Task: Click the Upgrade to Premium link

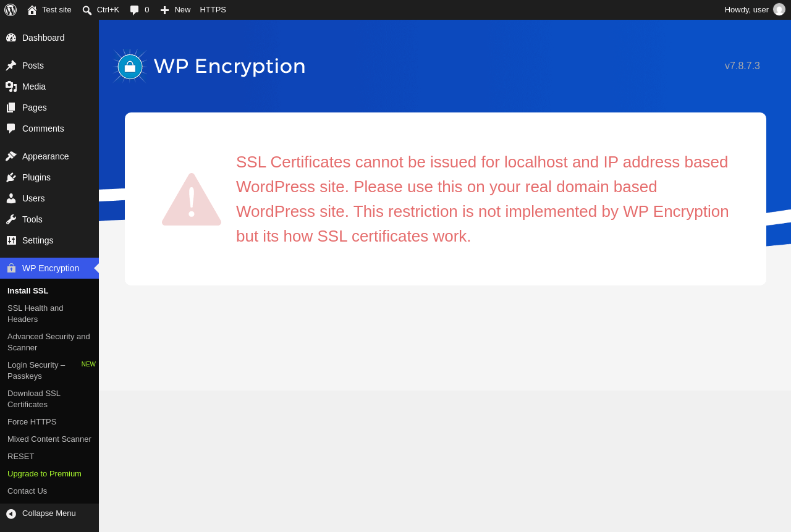Action: [x=44, y=474]
